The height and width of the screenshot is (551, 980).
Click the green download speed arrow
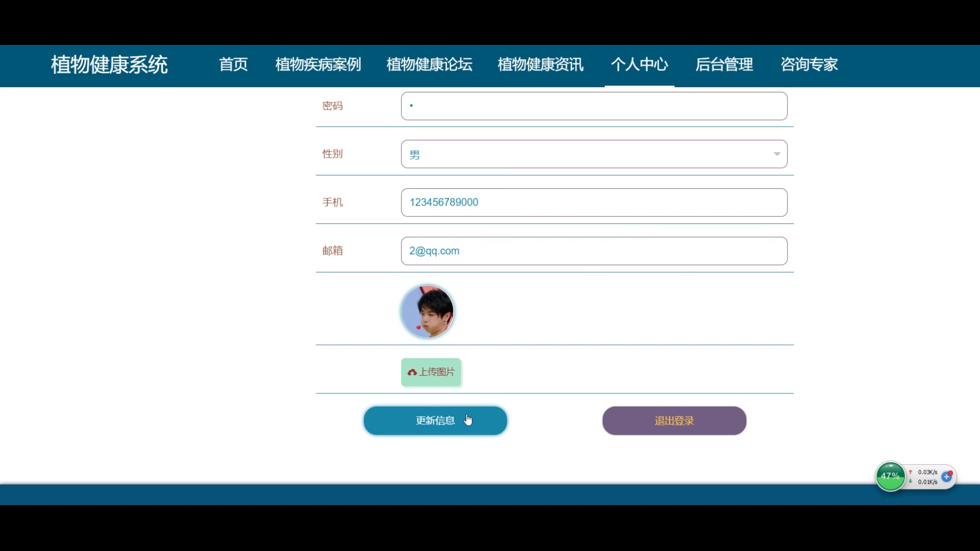tap(910, 482)
